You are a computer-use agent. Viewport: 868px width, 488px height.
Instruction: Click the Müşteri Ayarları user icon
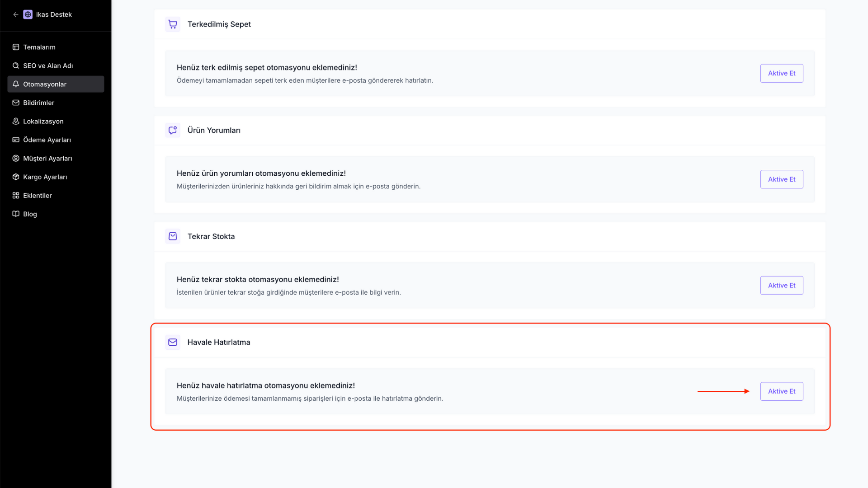click(x=16, y=158)
